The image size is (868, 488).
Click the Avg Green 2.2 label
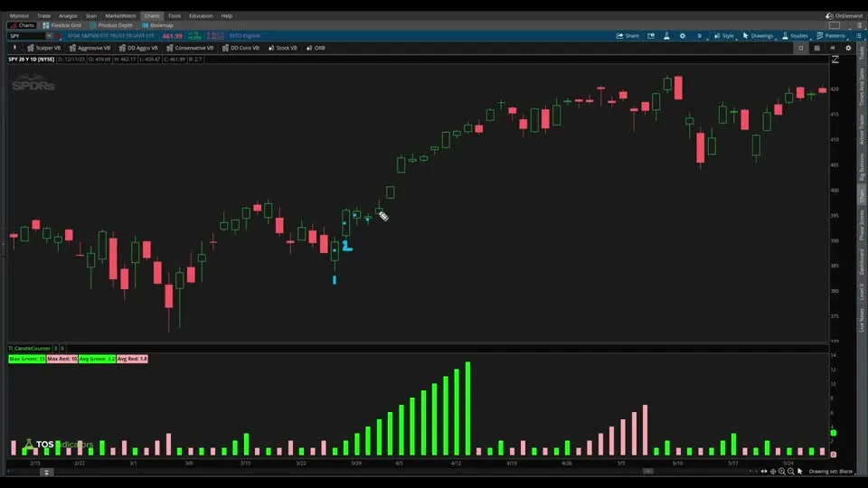coord(97,359)
